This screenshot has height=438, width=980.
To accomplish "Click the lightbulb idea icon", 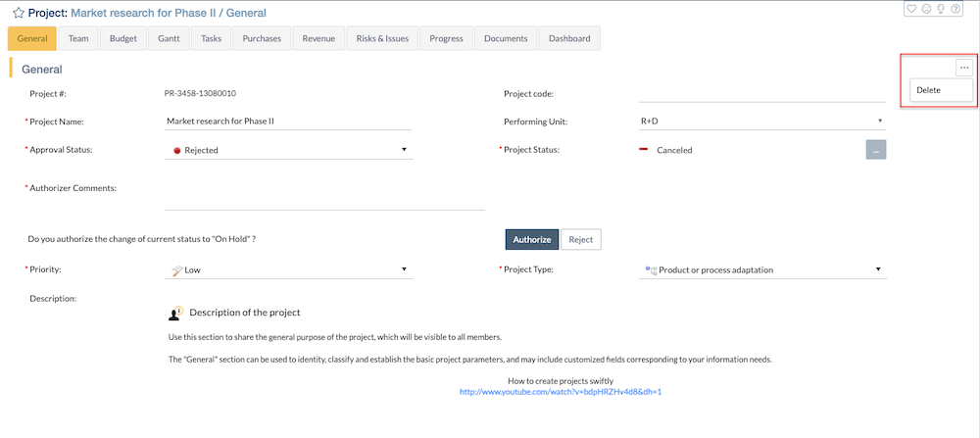I will 940,9.
